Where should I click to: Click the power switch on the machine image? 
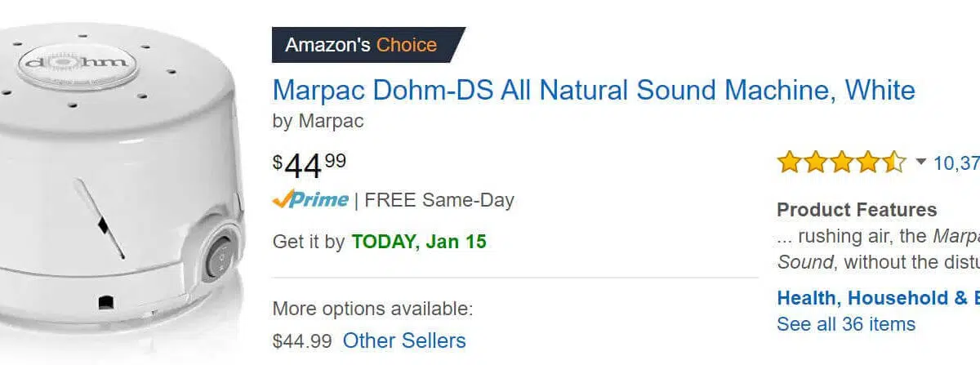coord(219,258)
